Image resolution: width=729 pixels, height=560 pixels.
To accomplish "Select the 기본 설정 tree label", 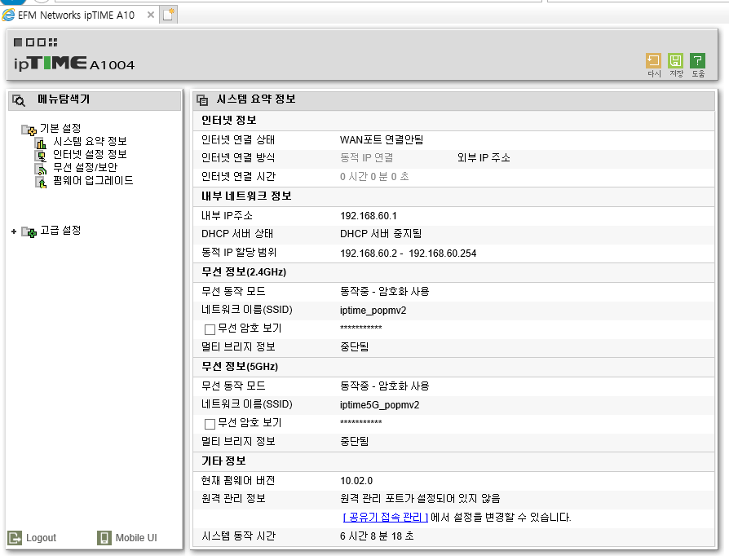I will tap(60, 128).
